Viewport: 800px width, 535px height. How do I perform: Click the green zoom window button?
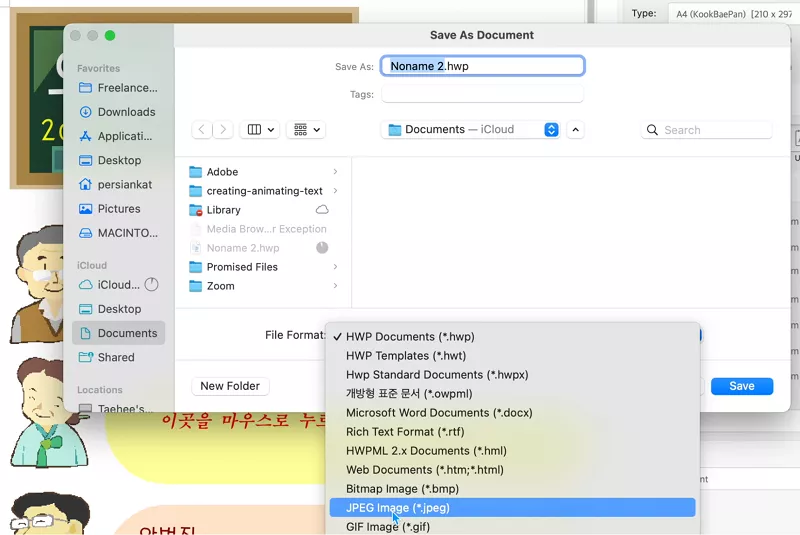click(x=110, y=35)
